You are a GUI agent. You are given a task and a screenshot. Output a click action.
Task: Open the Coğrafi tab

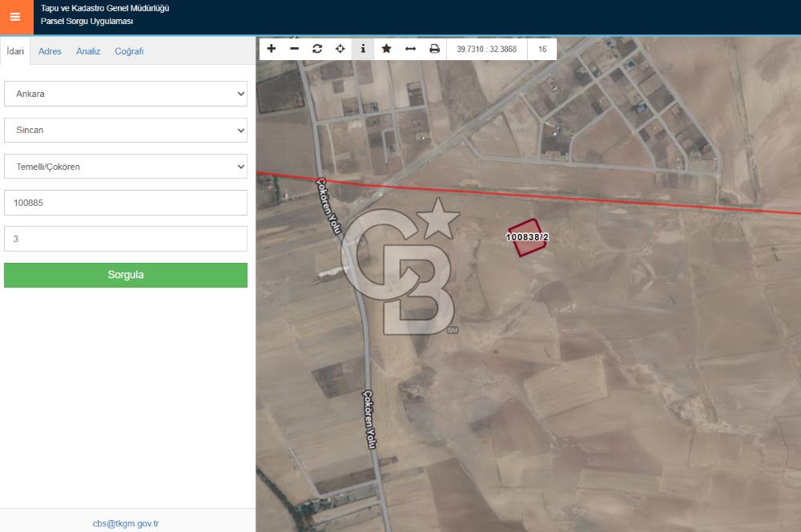129,51
